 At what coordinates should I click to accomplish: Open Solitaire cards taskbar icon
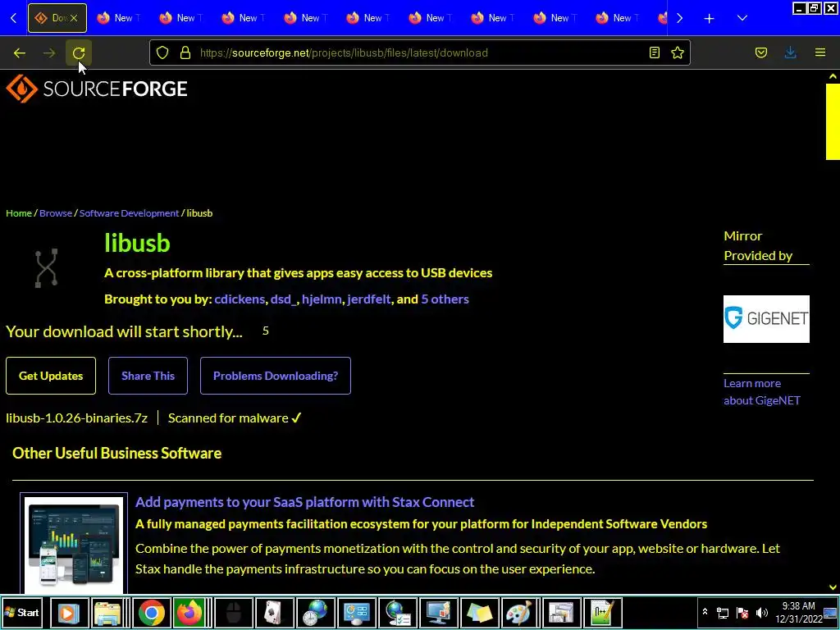(x=274, y=612)
